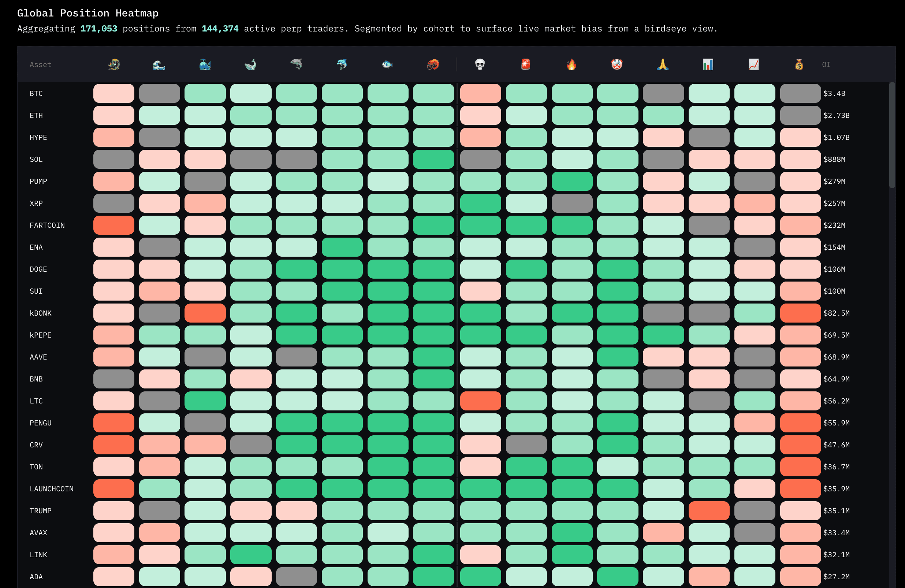905x588 pixels.
Task: Click the wave cohort column icon
Action: [x=159, y=65]
